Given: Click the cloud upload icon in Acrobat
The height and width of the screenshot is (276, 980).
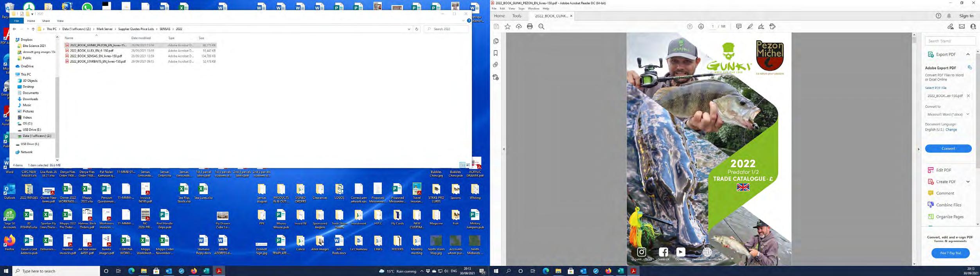Looking at the screenshot, I should tap(519, 27).
